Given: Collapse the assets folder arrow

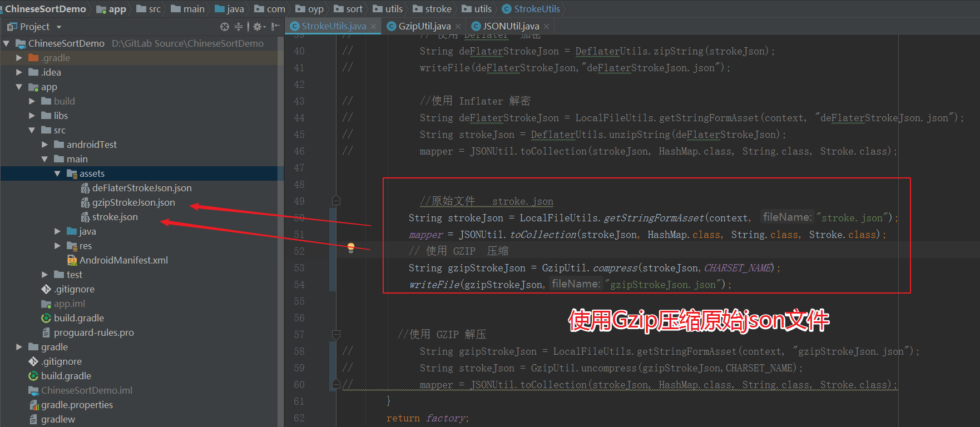Looking at the screenshot, I should tap(57, 173).
